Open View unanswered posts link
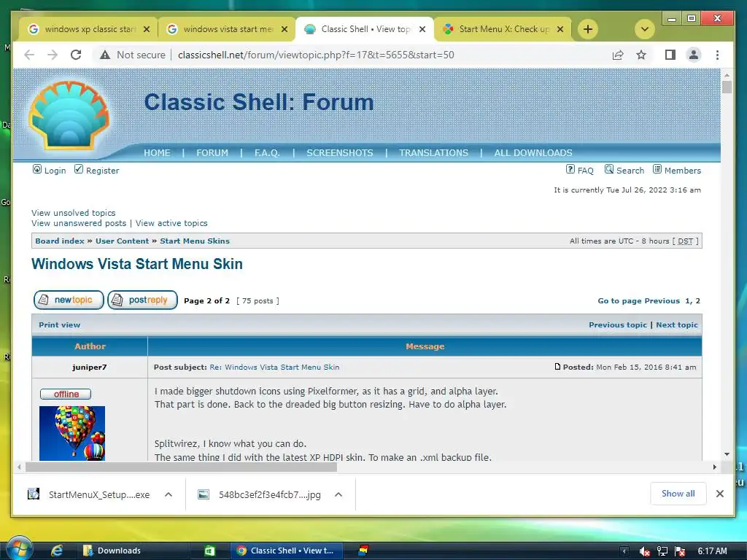 tap(79, 223)
